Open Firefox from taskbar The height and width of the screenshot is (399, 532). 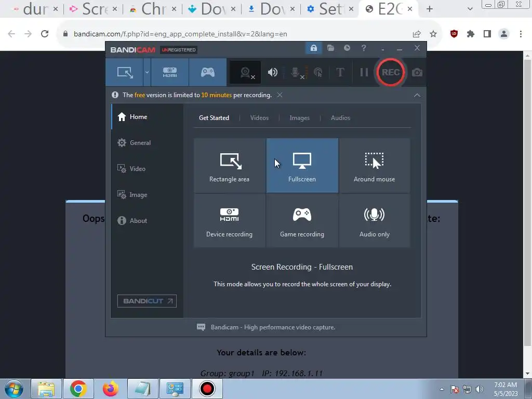click(x=110, y=389)
